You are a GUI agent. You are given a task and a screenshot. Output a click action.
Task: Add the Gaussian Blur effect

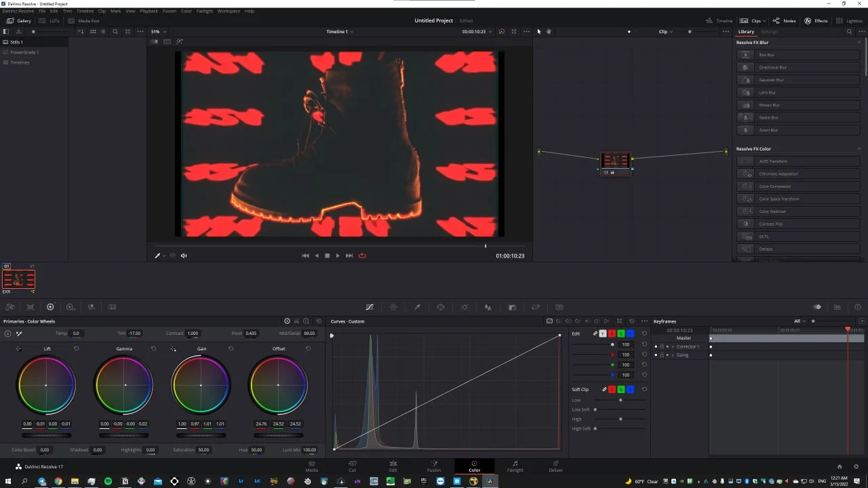798,80
